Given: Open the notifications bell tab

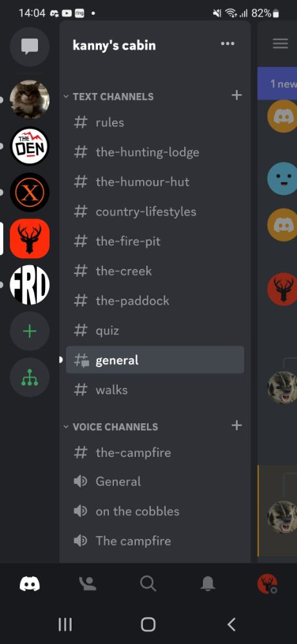Looking at the screenshot, I should pyautogui.click(x=208, y=583).
